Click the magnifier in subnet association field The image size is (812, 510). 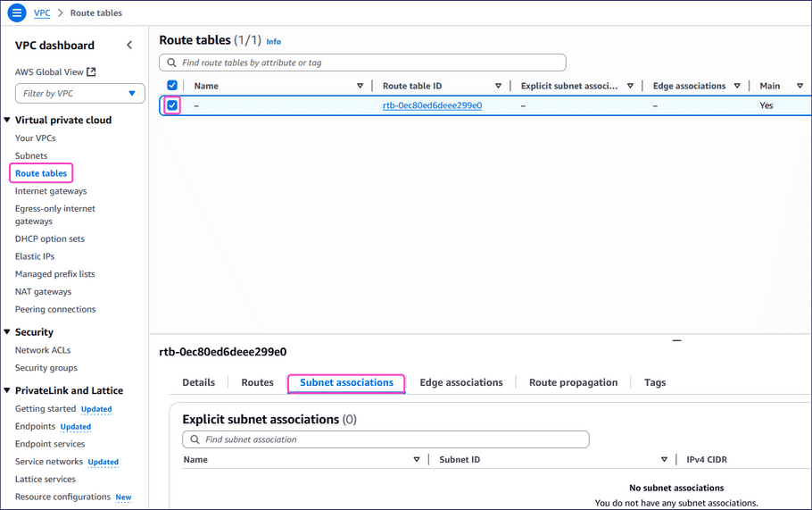(x=195, y=439)
